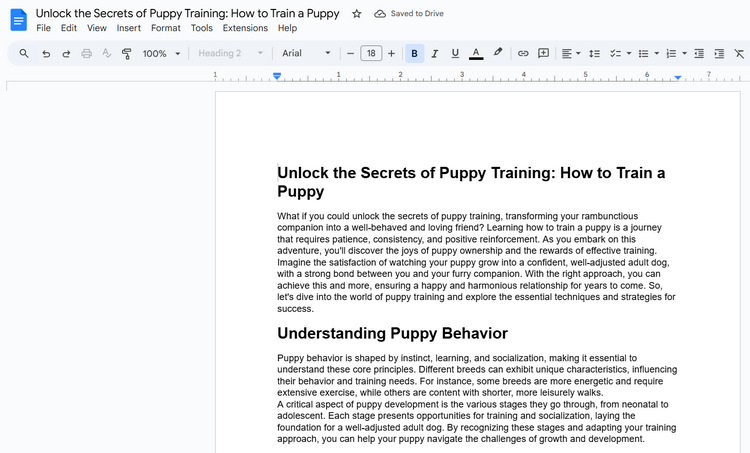The width and height of the screenshot is (750, 453).
Task: Click the add comment icon
Action: click(x=543, y=53)
